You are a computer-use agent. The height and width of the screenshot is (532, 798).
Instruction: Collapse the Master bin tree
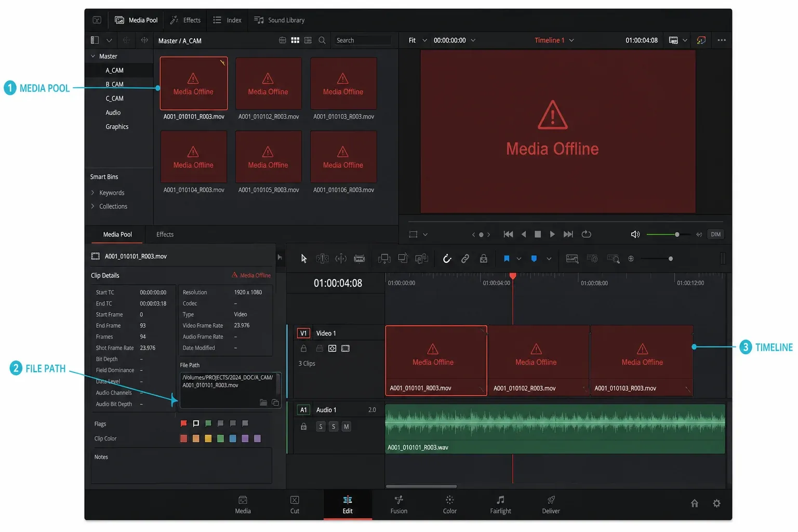pos(93,56)
